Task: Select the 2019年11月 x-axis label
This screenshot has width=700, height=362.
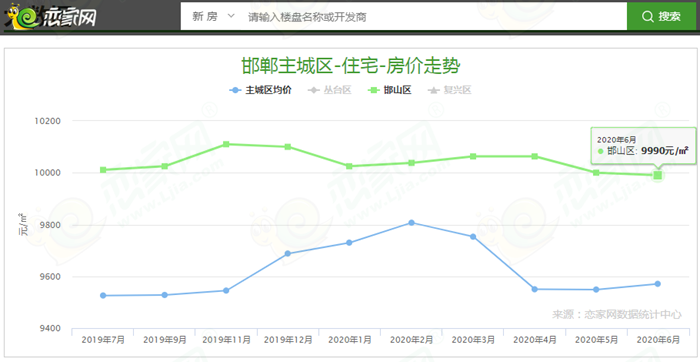Action: (x=226, y=340)
